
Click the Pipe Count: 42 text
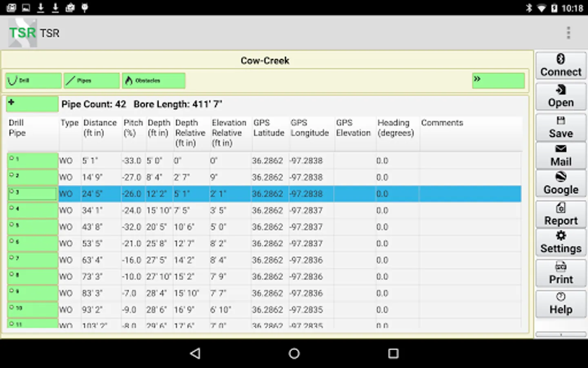pos(94,104)
